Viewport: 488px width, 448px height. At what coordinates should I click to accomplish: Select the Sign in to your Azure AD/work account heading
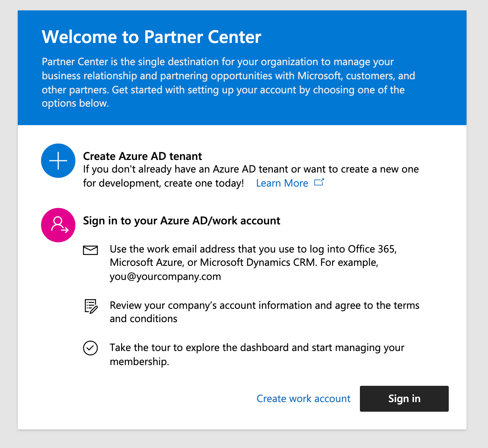click(181, 221)
